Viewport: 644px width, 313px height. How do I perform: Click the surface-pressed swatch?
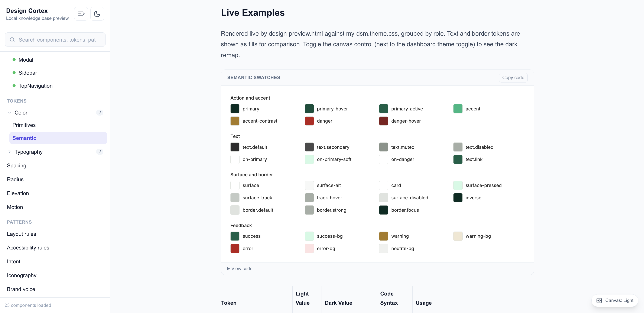(458, 185)
